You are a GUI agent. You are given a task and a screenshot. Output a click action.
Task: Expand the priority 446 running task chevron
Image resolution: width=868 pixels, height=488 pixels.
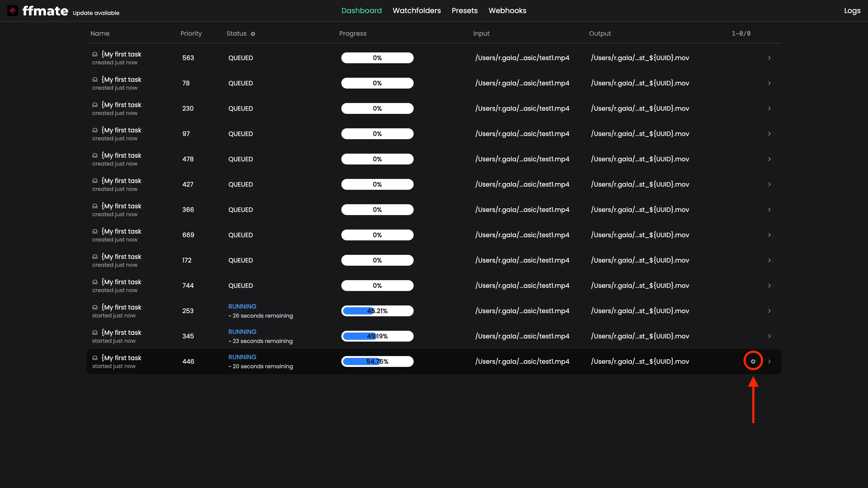point(769,361)
